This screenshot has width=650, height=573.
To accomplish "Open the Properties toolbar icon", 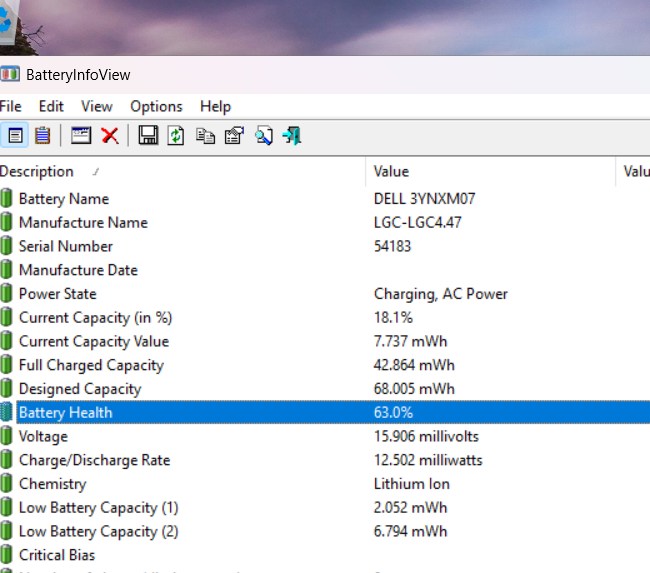I will [x=234, y=136].
